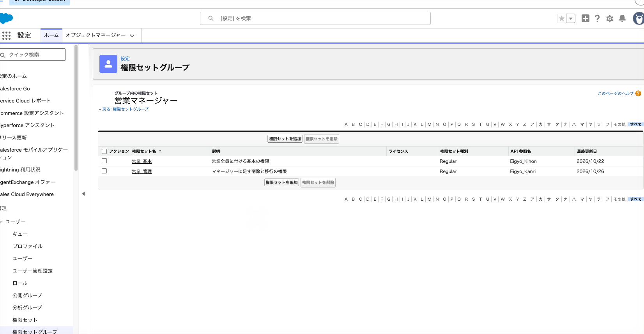The height and width of the screenshot is (334, 644).
Task: Sort by the 最終更新日 column header
Action: [587, 151]
